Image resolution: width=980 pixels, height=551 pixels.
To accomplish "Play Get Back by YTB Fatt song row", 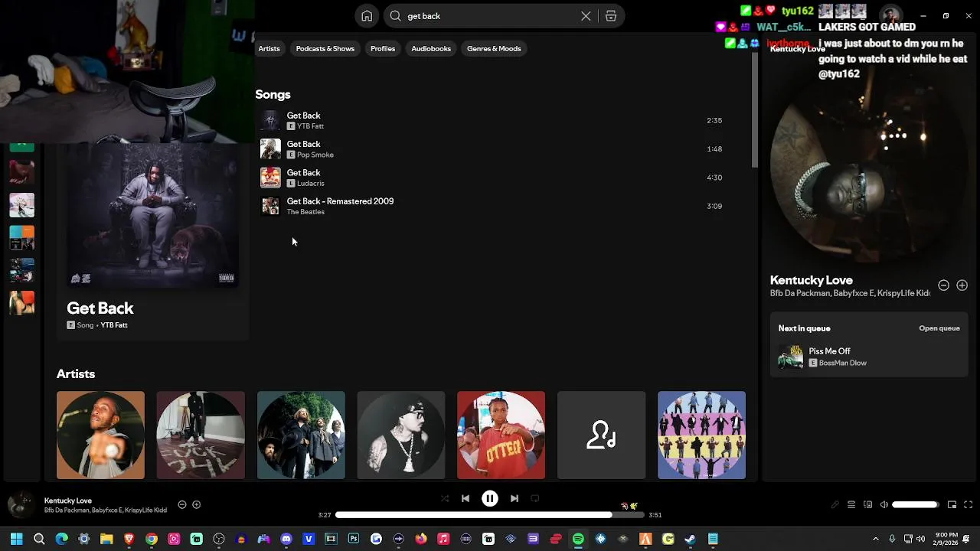I will (x=491, y=120).
